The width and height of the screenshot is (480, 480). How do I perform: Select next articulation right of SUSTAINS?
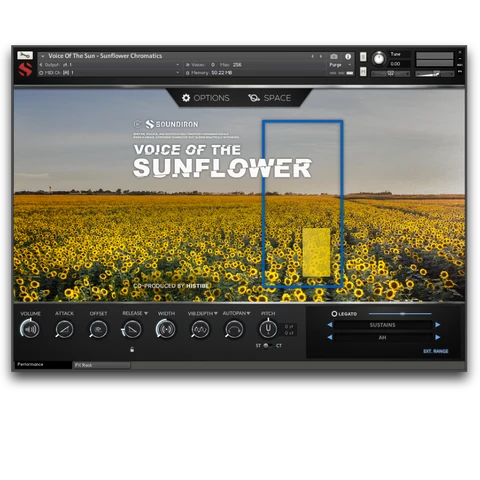tap(438, 325)
